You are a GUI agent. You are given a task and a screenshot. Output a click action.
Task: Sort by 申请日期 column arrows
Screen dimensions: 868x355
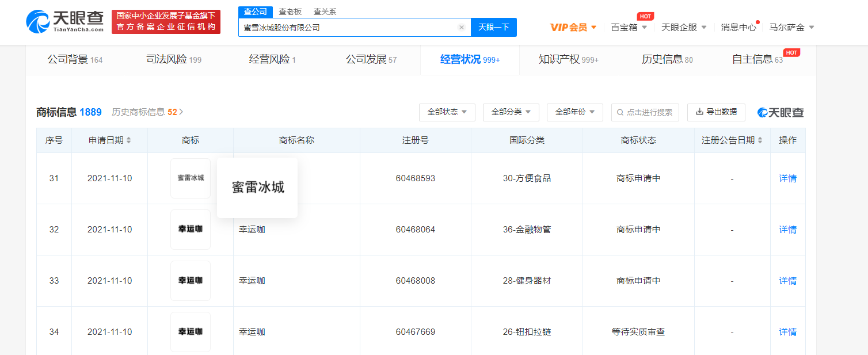click(x=129, y=140)
